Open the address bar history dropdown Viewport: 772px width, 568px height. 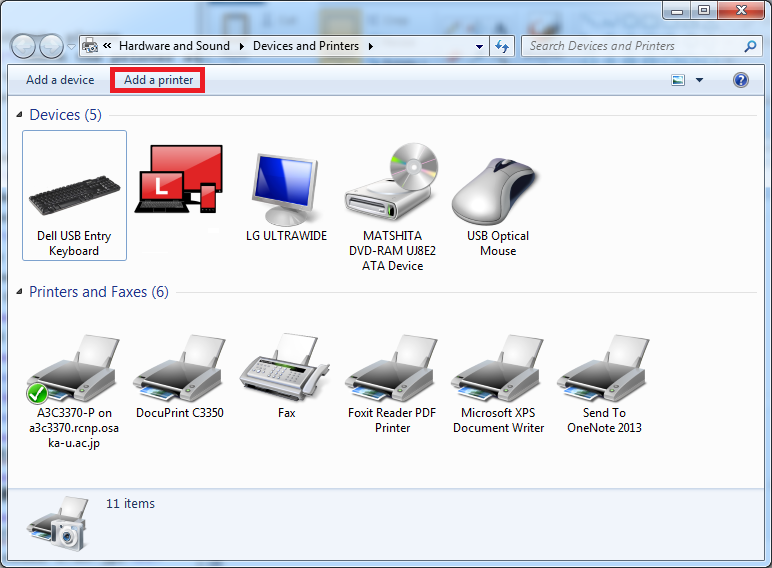point(479,47)
